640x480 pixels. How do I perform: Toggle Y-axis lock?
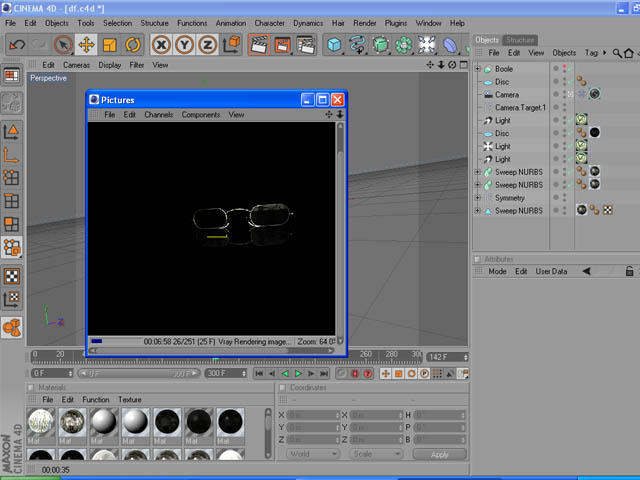pyautogui.click(x=184, y=44)
